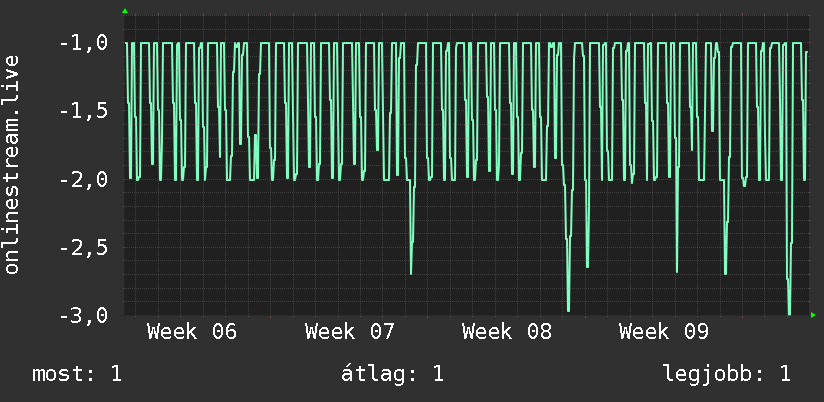Click the onlinestream.live vertical axis title
Screen dimensions: 824x402
click(x=11, y=164)
